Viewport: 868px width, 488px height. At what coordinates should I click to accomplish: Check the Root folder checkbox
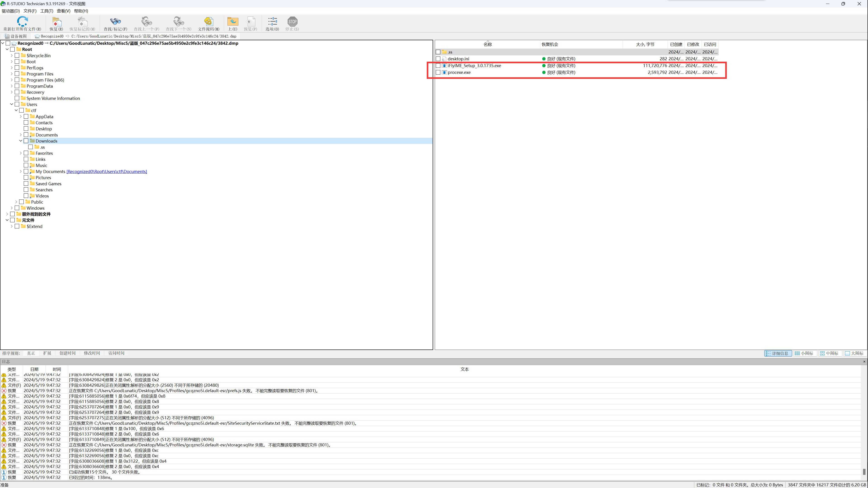[12, 49]
